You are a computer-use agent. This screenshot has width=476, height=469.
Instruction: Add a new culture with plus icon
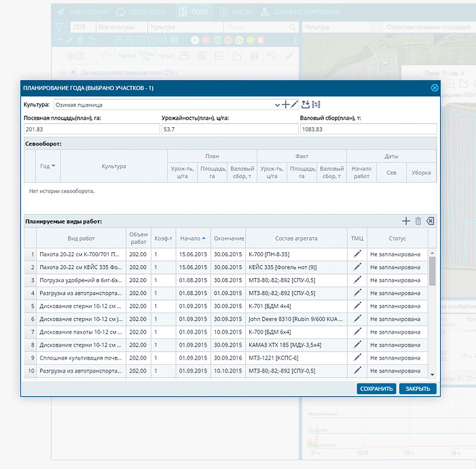[x=285, y=105]
